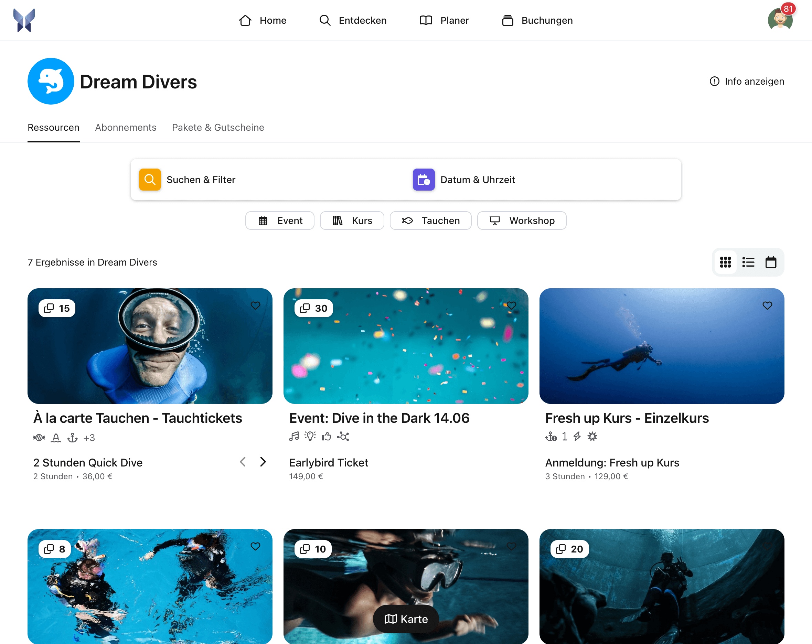The width and height of the screenshot is (812, 644).
Task: Click the butterfly logo top left
Action: (24, 20)
